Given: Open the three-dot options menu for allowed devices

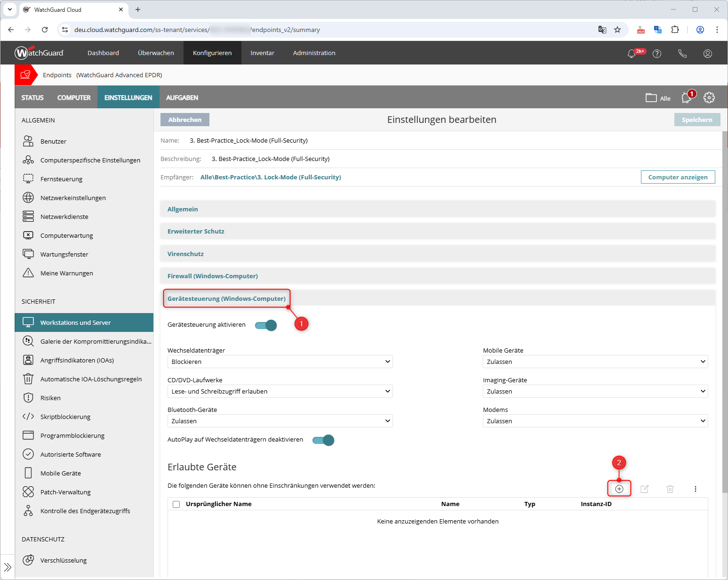Looking at the screenshot, I should click(x=695, y=489).
